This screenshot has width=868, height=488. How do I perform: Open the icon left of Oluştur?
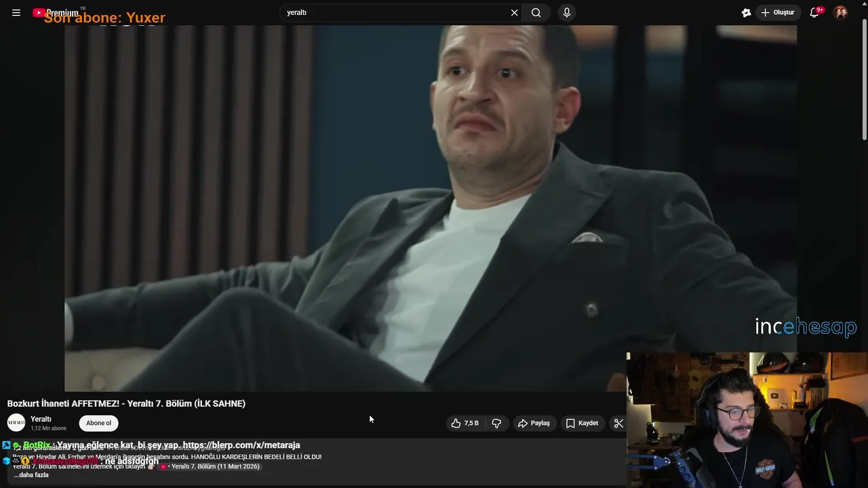pyautogui.click(x=746, y=12)
